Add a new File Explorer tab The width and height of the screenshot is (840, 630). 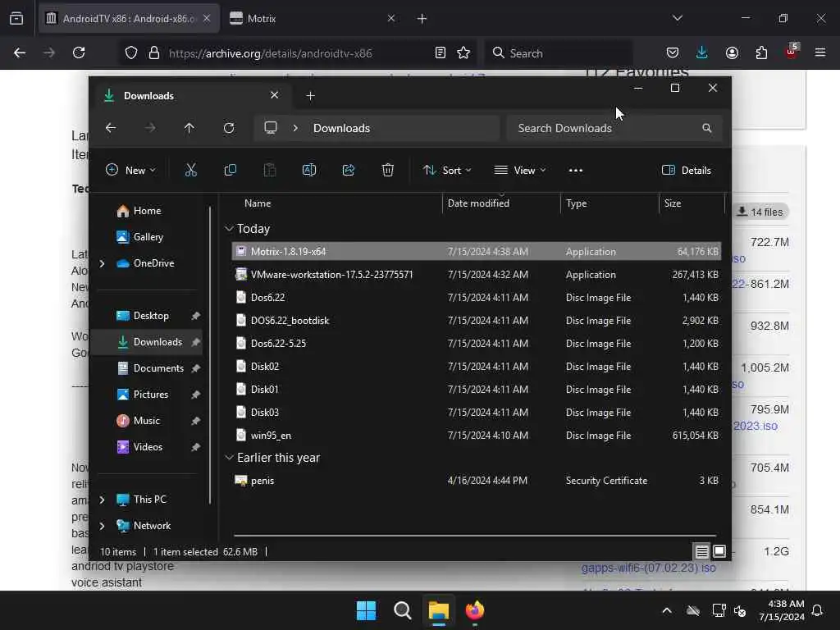[x=310, y=95]
